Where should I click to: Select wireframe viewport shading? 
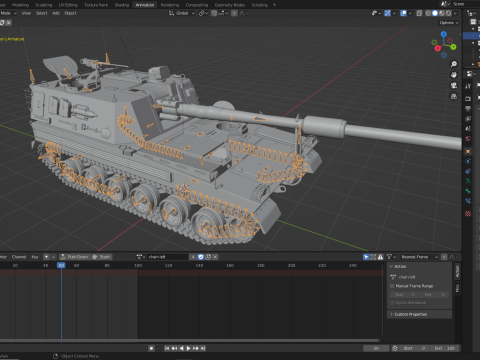coord(428,13)
